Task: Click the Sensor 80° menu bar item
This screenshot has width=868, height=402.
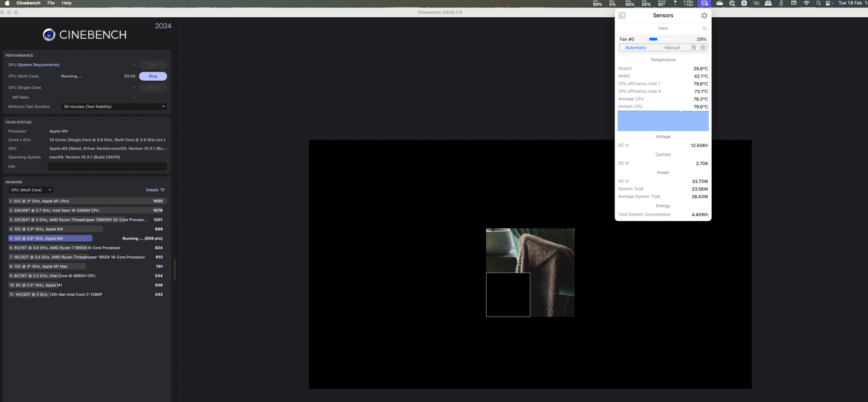Action: tap(662, 3)
